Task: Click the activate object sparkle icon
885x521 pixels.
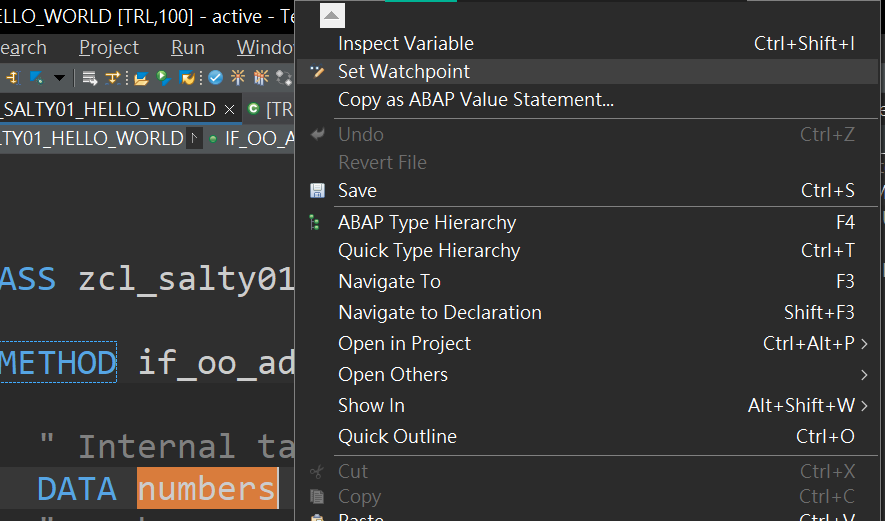Action: coord(238,77)
